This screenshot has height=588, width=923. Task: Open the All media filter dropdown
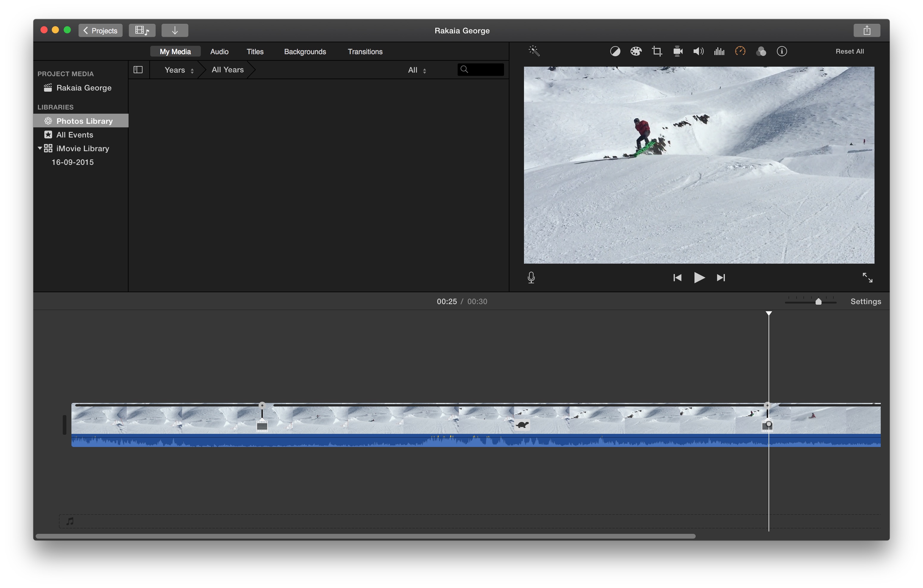pos(417,70)
